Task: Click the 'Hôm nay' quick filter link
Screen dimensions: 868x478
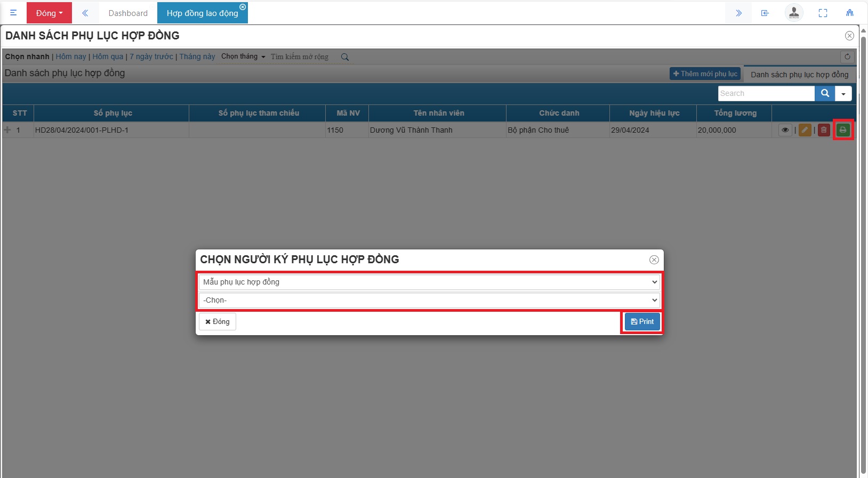Action: pos(71,56)
